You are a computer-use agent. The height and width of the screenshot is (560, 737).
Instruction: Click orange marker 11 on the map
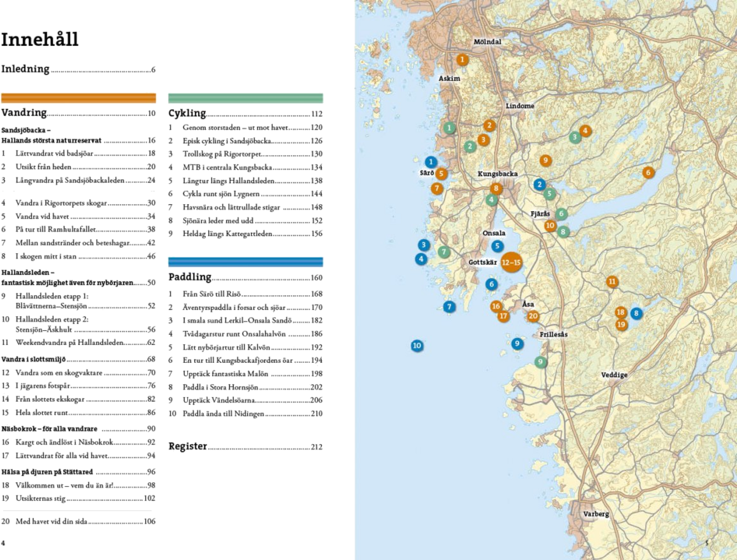point(612,281)
